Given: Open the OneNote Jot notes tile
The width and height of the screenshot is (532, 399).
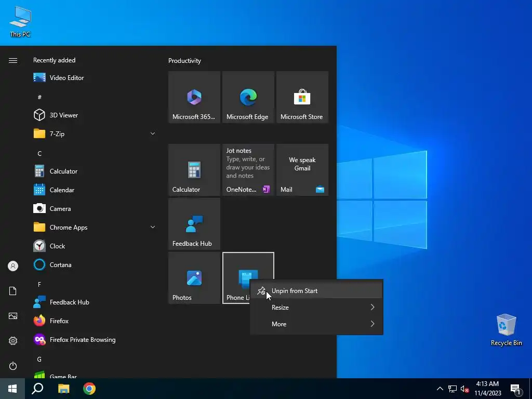Looking at the screenshot, I should 248,170.
